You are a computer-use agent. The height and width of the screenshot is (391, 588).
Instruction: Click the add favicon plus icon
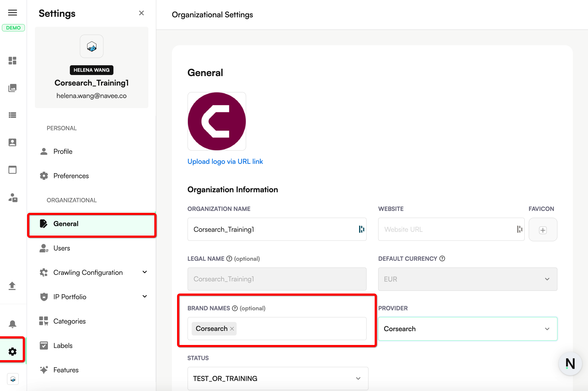[543, 230]
